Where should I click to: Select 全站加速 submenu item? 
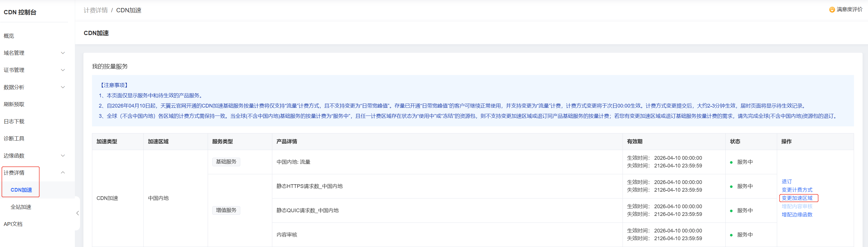click(21, 207)
